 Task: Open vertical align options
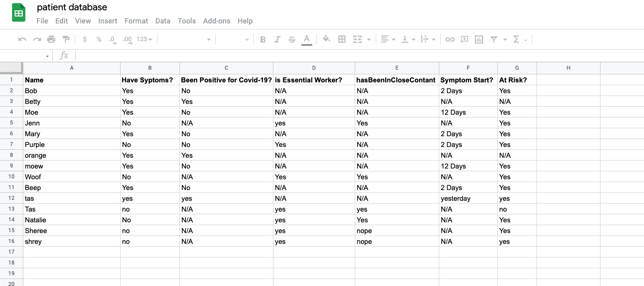click(408, 40)
